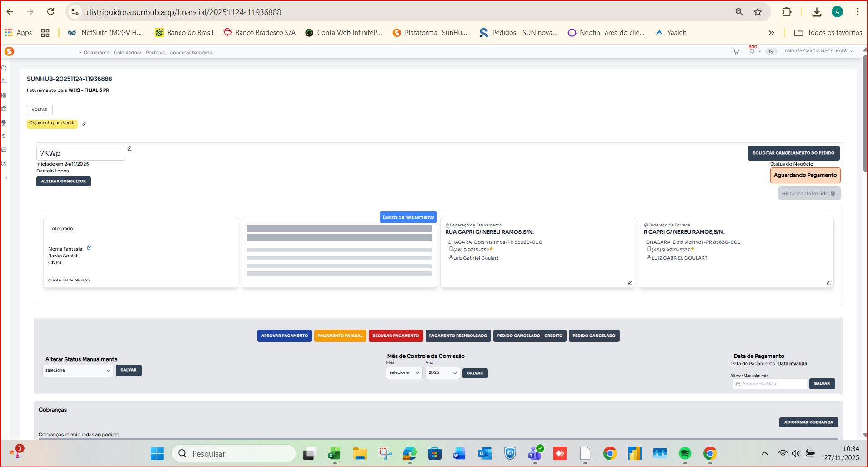This screenshot has width=868, height=467.
Task: Click the dollar sign sidebar icon
Action: (4, 136)
